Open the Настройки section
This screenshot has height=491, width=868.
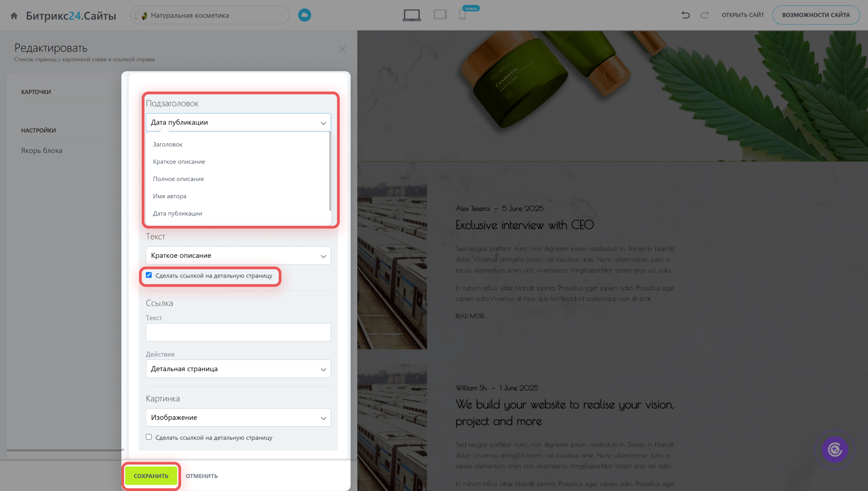38,130
